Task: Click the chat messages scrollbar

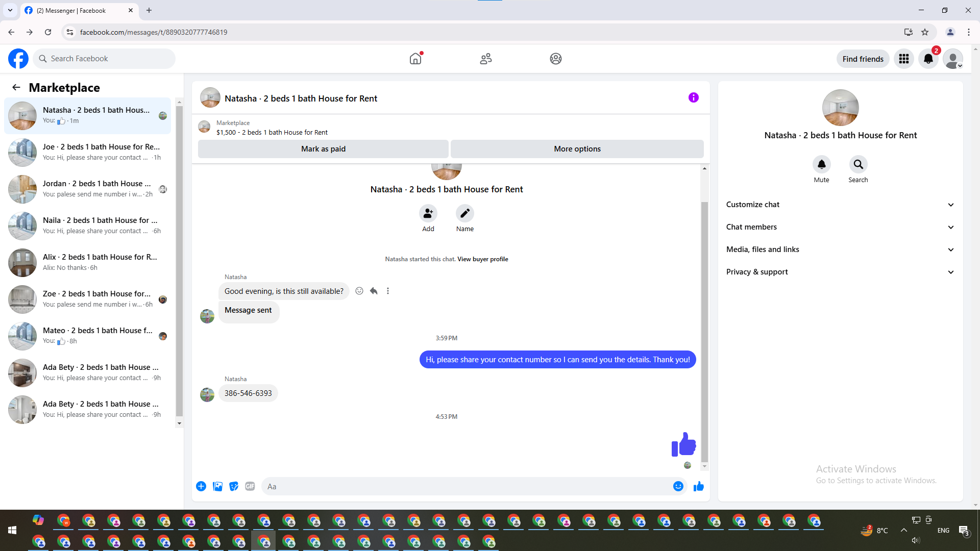Action: 704,332
